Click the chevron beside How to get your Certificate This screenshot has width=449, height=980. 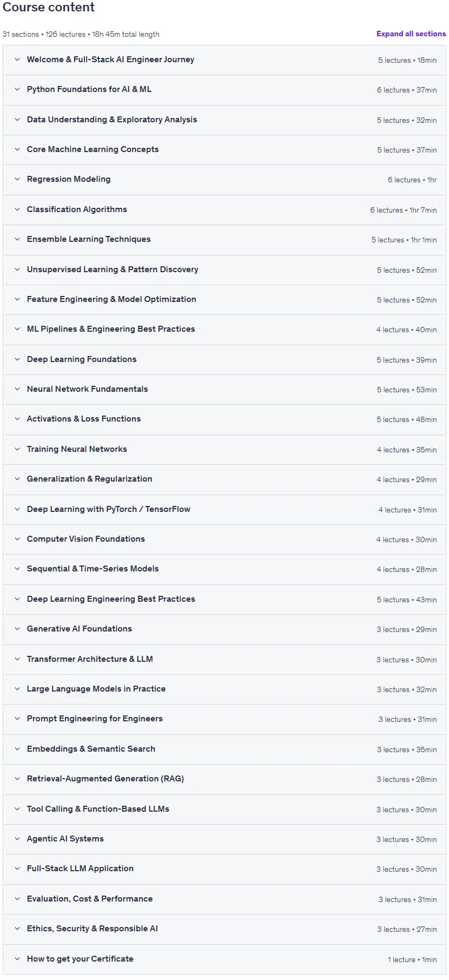click(x=17, y=959)
